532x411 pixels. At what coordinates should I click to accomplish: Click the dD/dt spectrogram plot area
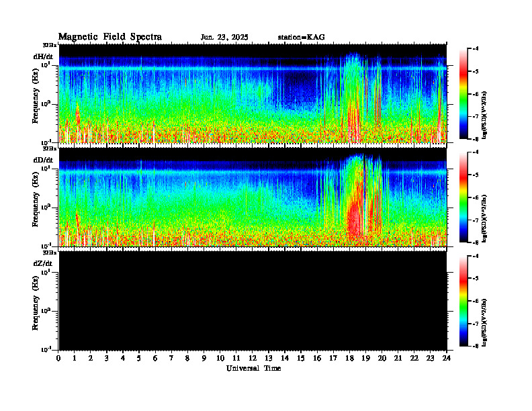click(253, 197)
